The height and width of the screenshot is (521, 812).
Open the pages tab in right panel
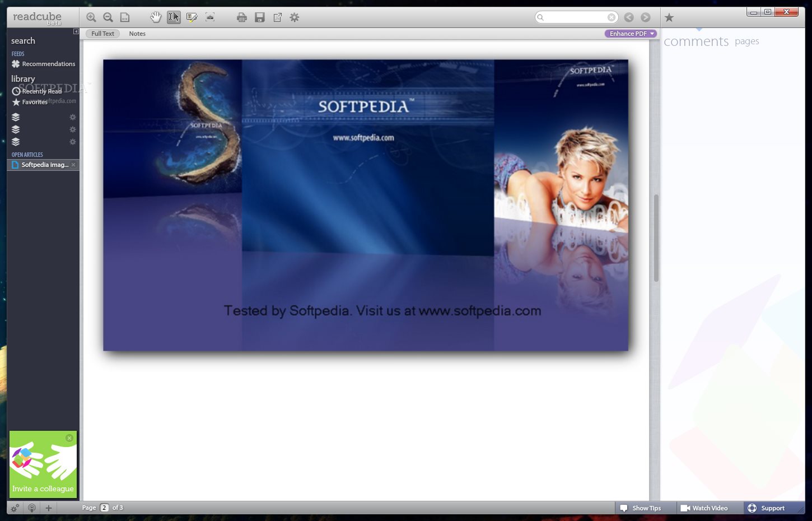coord(747,41)
